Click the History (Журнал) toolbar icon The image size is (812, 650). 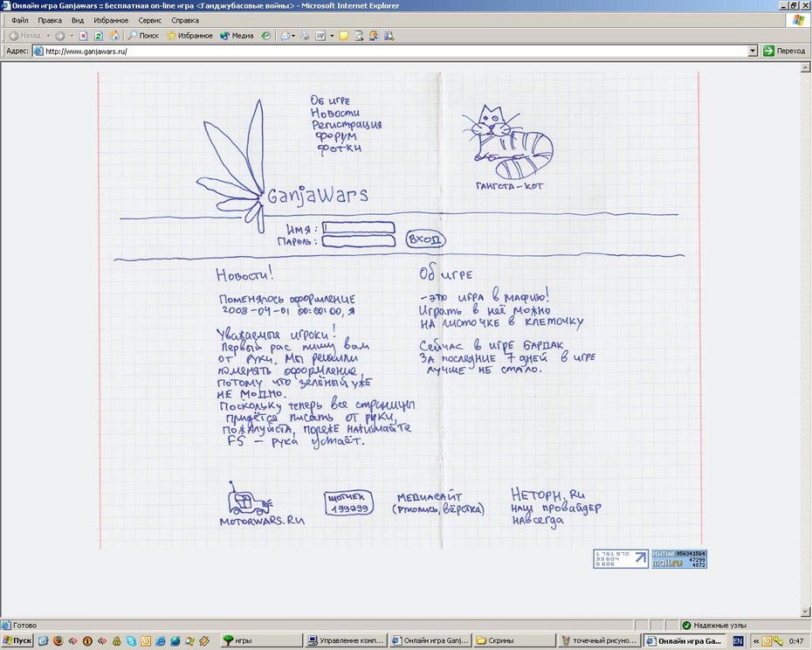pyautogui.click(x=265, y=36)
